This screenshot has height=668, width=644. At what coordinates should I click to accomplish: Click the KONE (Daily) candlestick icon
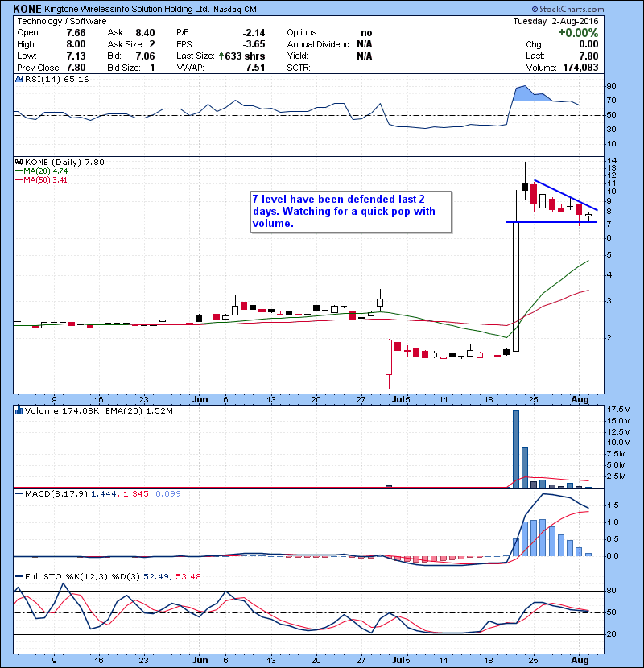(x=19, y=163)
